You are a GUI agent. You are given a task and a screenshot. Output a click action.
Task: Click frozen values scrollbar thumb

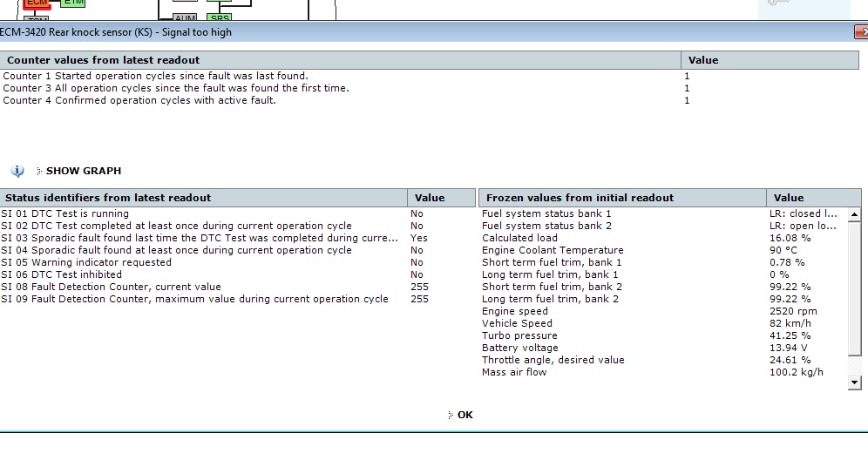pos(854,288)
